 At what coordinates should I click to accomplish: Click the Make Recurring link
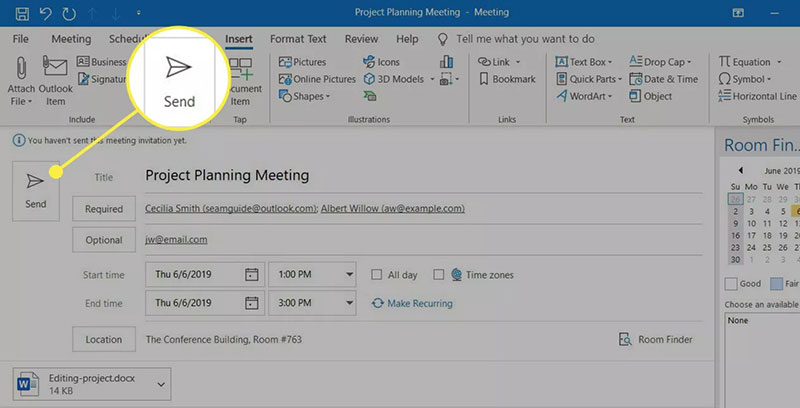click(412, 303)
